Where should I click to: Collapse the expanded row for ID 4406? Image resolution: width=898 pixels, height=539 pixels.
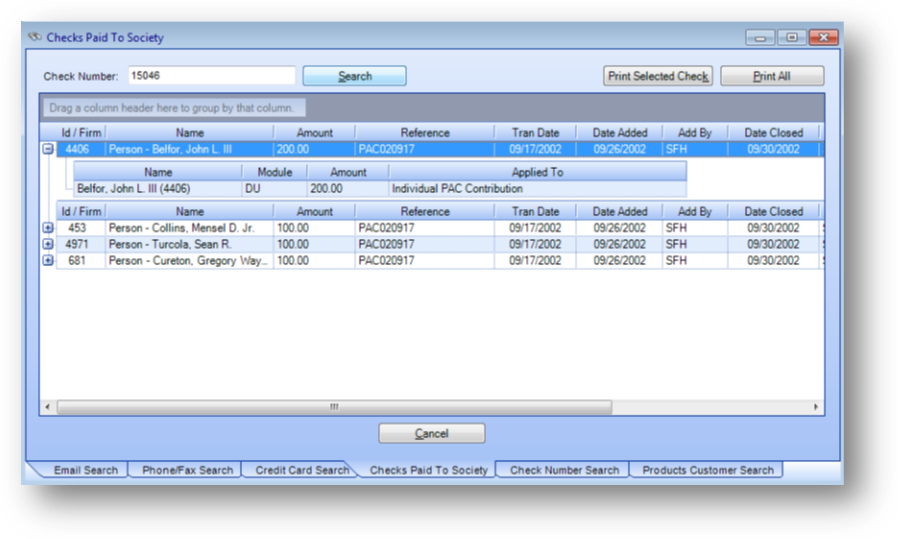[48, 149]
